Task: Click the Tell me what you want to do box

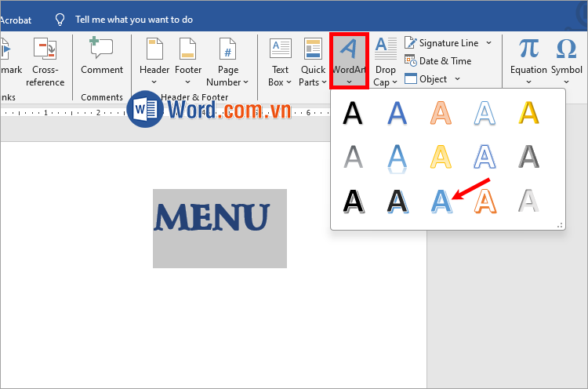Action: pyautogui.click(x=134, y=20)
